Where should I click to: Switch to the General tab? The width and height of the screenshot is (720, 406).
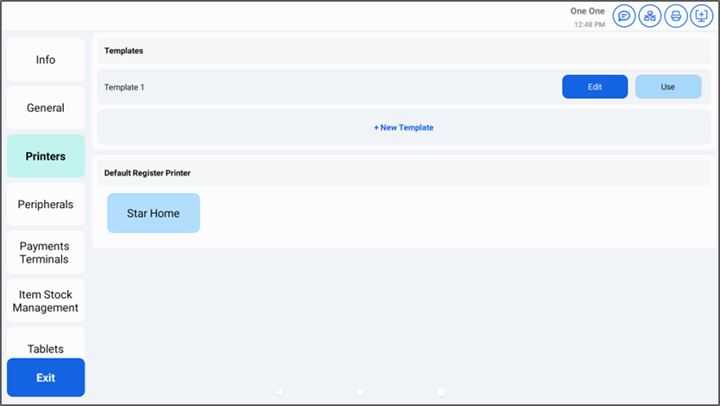(x=46, y=108)
